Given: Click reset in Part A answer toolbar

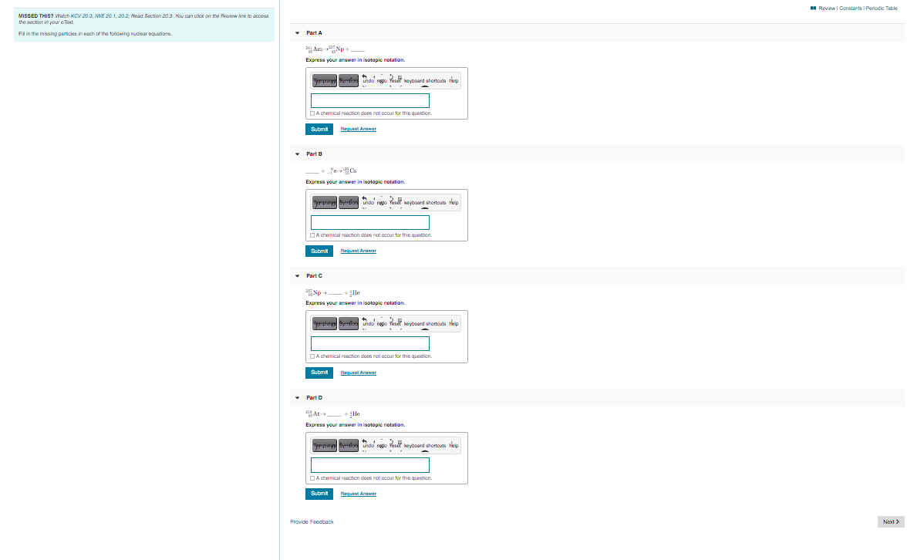Looking at the screenshot, I should pos(396,81).
